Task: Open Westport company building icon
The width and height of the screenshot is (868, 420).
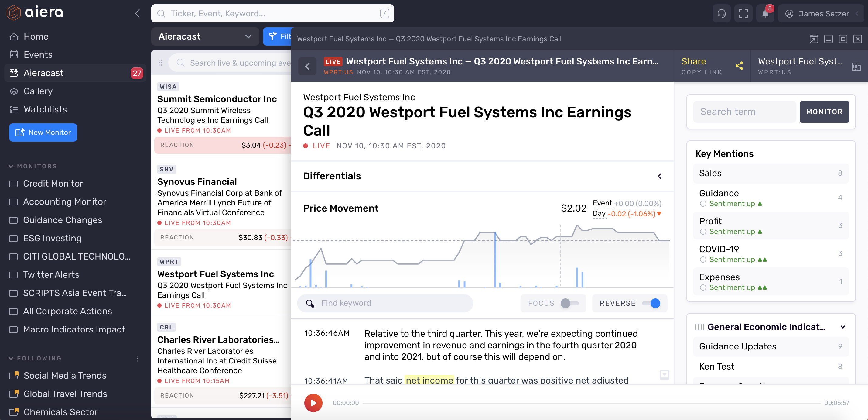Action: pyautogui.click(x=856, y=67)
